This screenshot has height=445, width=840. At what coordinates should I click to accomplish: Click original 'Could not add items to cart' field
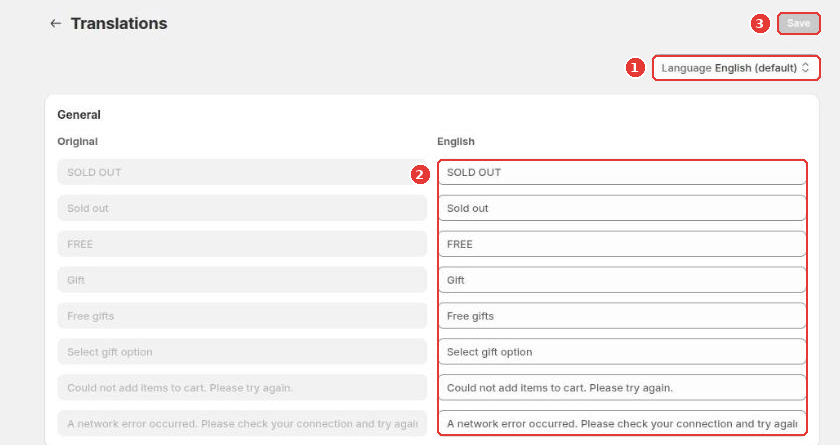pos(242,388)
